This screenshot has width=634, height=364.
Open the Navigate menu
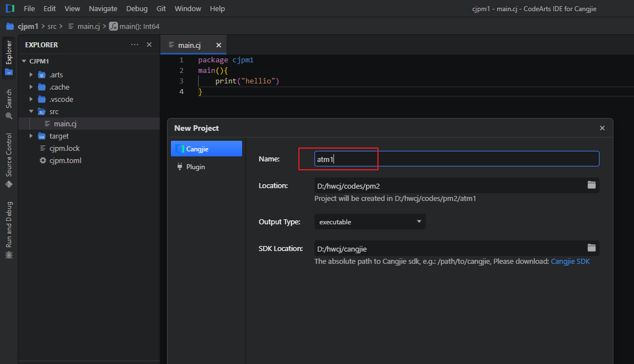[103, 8]
